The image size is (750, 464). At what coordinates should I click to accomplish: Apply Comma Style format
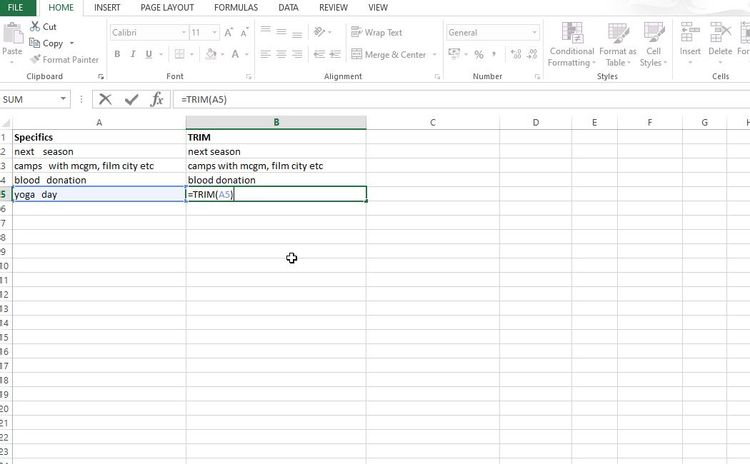click(x=494, y=54)
